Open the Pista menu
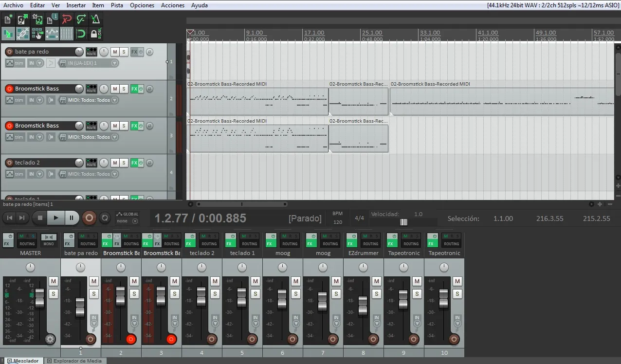621x364 pixels. (117, 5)
